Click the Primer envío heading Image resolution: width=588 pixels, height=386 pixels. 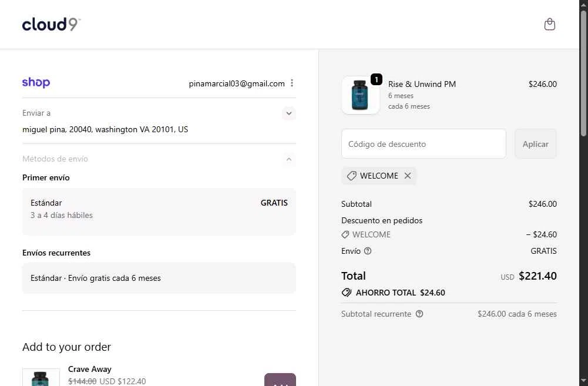(x=46, y=178)
